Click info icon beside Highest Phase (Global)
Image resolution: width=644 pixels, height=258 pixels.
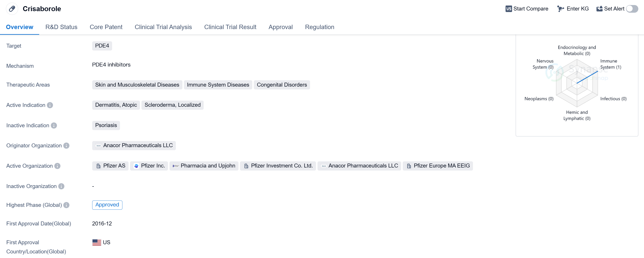click(66, 205)
